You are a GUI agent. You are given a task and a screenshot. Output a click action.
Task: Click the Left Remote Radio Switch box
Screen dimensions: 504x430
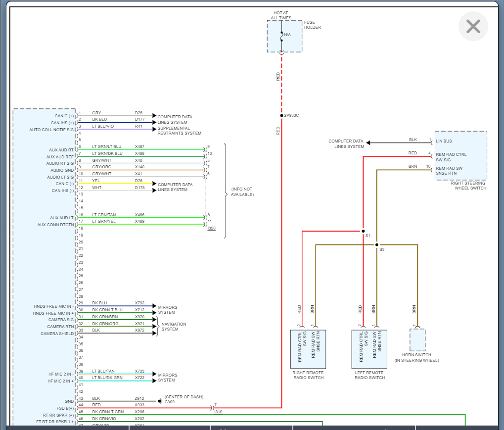pos(369,348)
